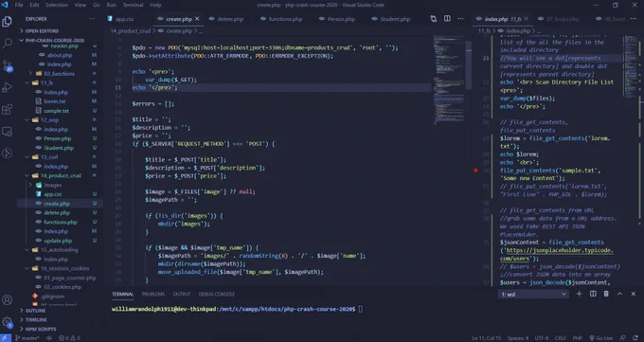Open errors and warnings count in status bar
This screenshot has width=644, height=342.
pyautogui.click(x=69, y=338)
